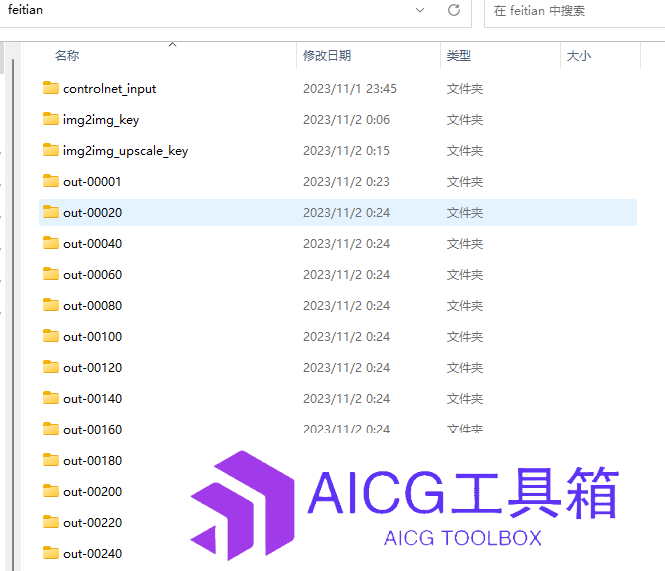Click the out-00140 folder icon
Image resolution: width=665 pixels, height=571 pixels.
point(51,398)
